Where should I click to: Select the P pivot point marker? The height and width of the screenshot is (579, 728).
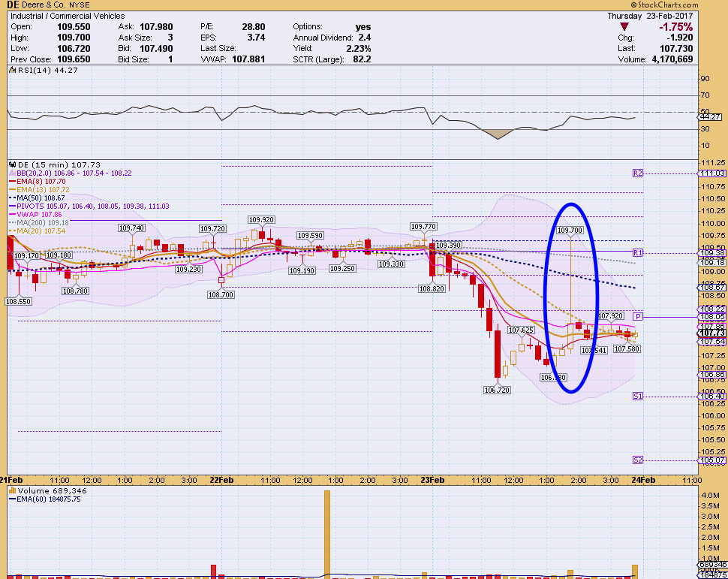point(637,316)
